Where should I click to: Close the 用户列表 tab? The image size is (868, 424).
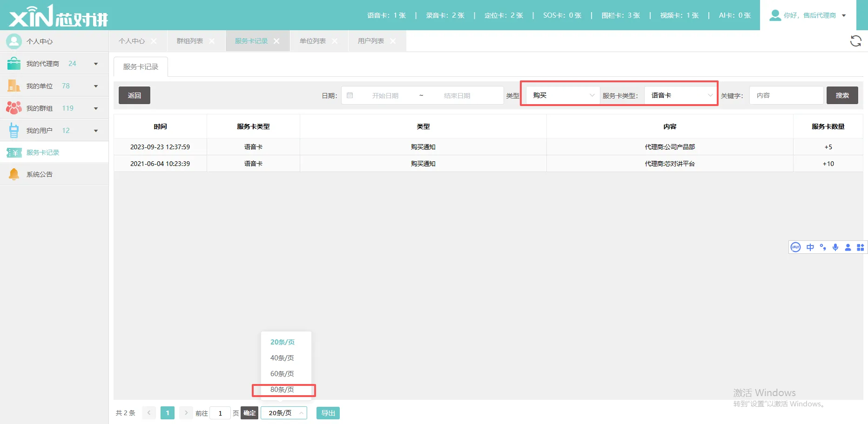(x=393, y=41)
